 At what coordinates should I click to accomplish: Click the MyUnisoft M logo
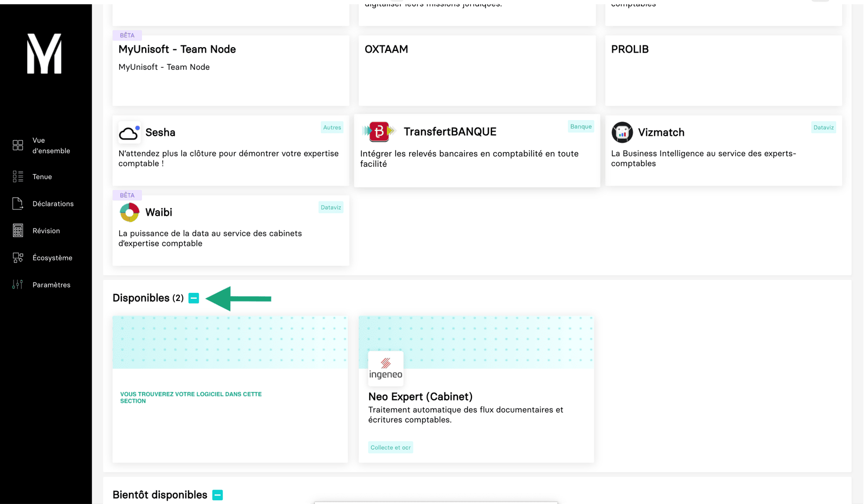point(44,54)
